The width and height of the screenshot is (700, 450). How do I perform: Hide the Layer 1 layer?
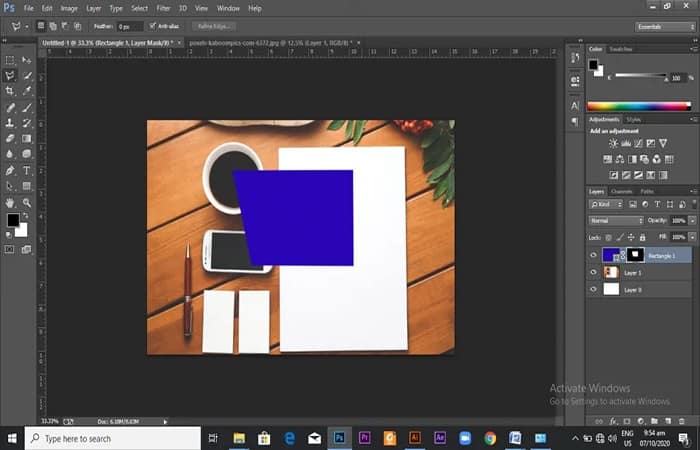593,272
